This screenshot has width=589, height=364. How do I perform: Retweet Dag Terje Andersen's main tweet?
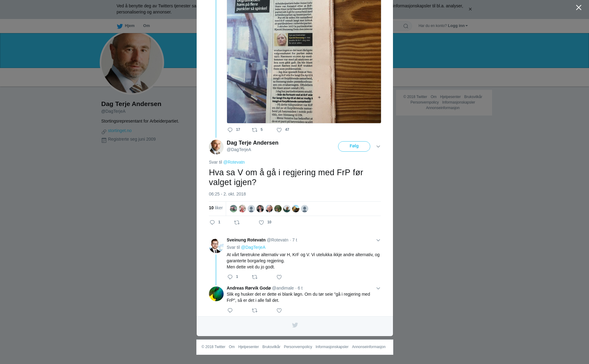[x=237, y=223]
